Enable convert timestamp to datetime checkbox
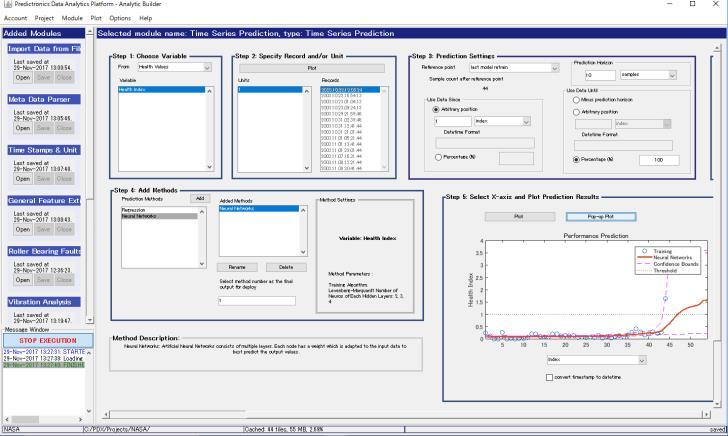The image size is (728, 436). [x=549, y=376]
